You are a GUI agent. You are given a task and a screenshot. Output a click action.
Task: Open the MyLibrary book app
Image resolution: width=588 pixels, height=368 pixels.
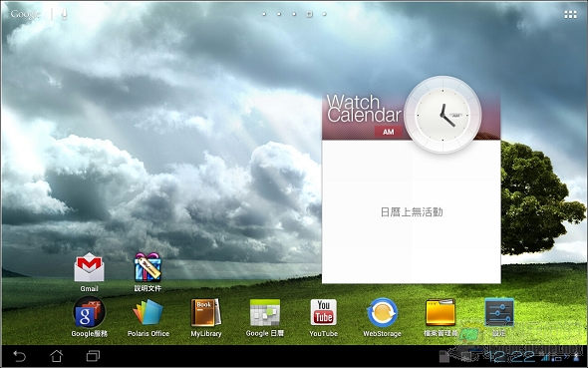[206, 312]
